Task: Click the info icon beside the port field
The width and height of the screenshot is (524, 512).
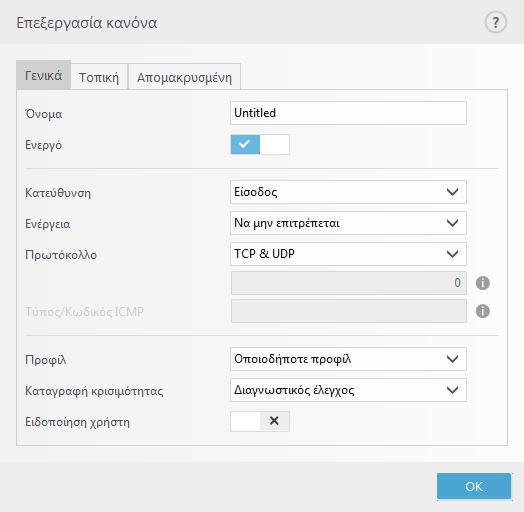Action: click(x=483, y=283)
